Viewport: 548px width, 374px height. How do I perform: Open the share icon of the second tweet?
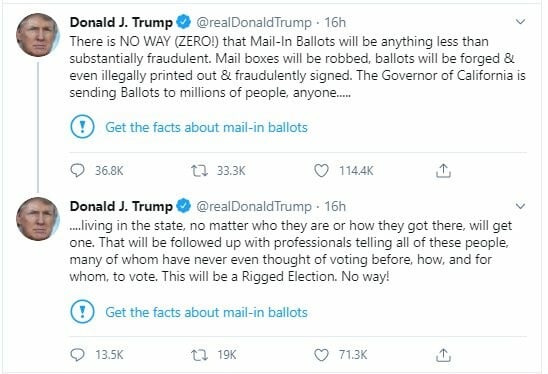point(443,355)
